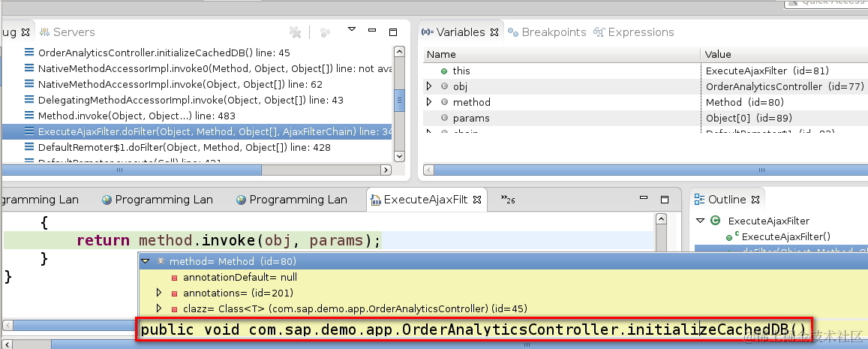Screen dimensions: 868x349
Task: Select the 'this' variable row
Action: [645, 71]
